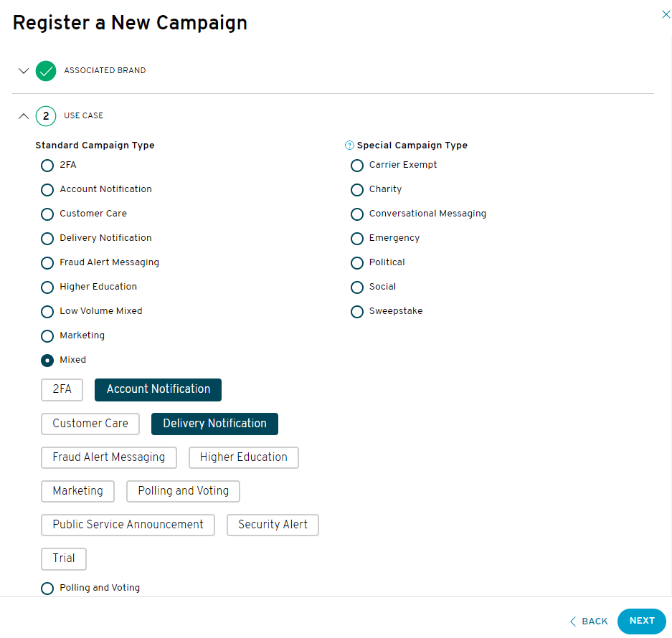Viewport: 672px width, 638px height.
Task: Click the step 2 Use Case circle
Action: pyautogui.click(x=46, y=116)
